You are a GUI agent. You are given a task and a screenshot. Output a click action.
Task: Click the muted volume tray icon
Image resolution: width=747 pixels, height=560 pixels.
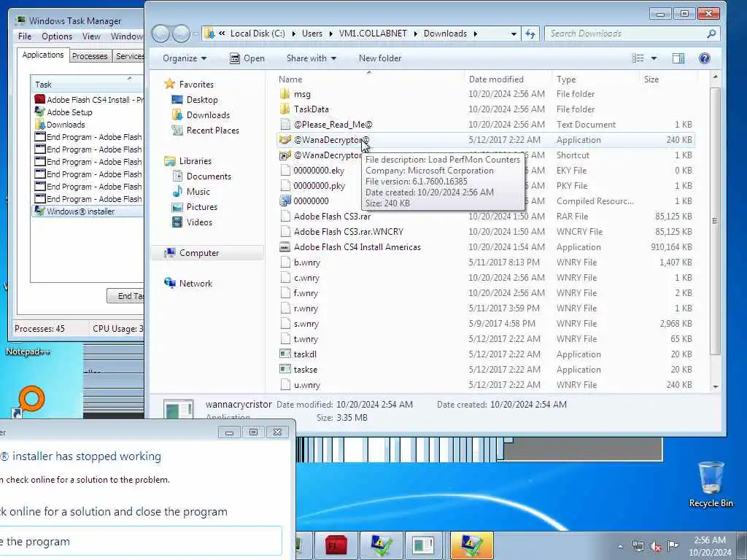tap(656, 546)
